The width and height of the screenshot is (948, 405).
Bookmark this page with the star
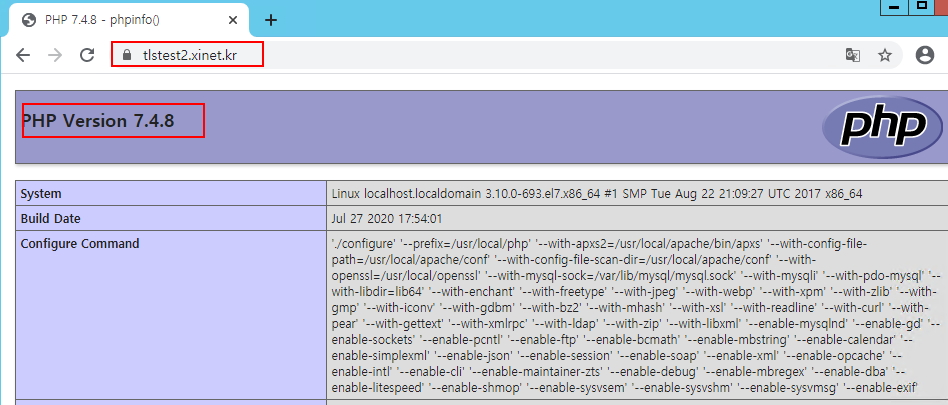click(885, 55)
